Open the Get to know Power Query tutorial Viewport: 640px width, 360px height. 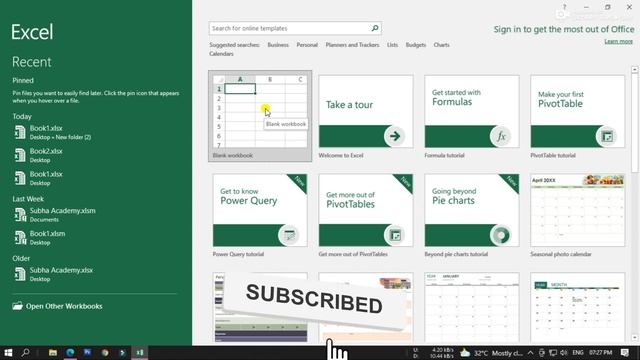click(x=260, y=210)
